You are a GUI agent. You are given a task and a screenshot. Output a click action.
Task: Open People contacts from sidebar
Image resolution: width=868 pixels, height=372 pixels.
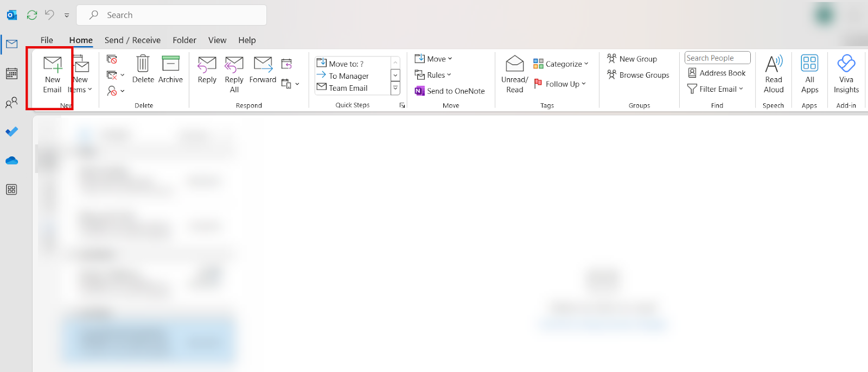12,103
